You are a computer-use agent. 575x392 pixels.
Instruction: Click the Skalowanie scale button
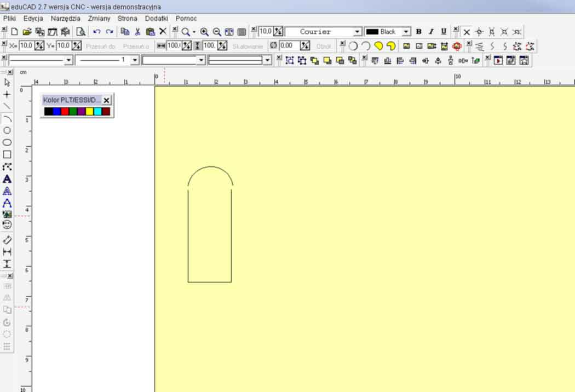(x=248, y=47)
